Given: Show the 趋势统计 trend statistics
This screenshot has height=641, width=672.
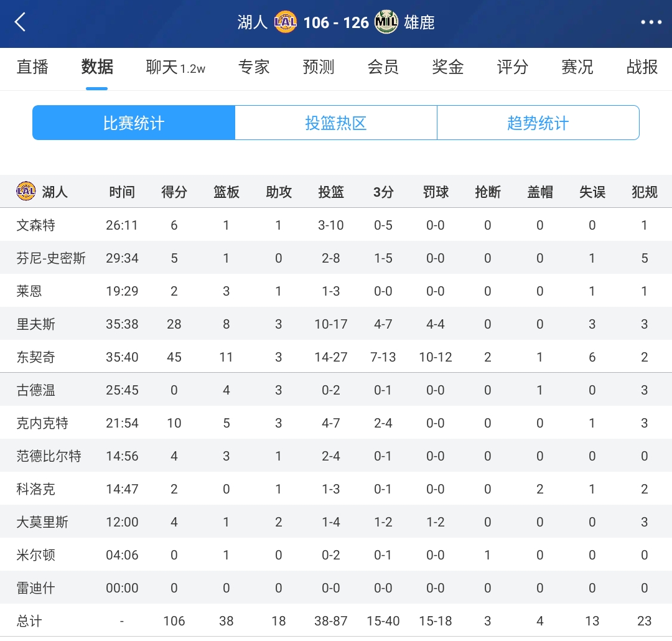Looking at the screenshot, I should click(x=538, y=123).
